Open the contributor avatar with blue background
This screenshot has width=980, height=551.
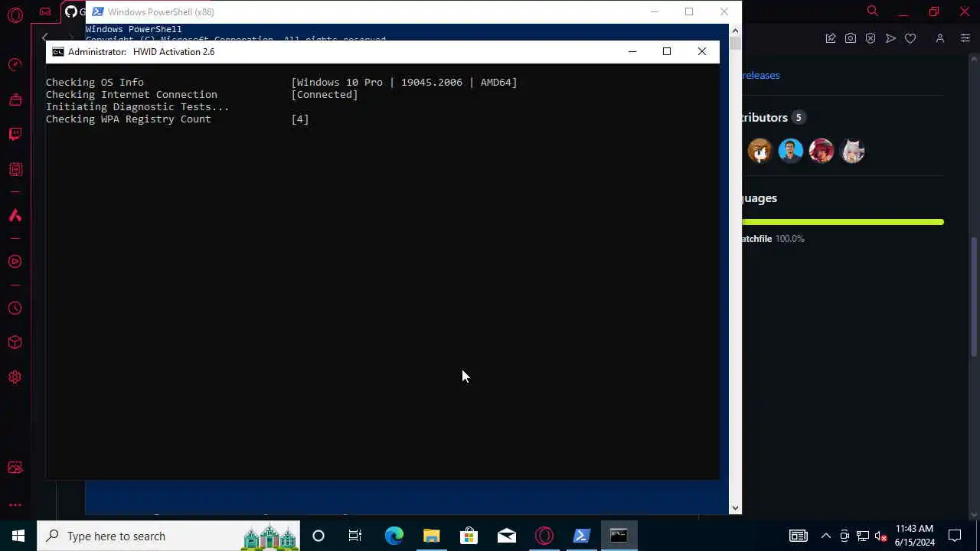[790, 151]
